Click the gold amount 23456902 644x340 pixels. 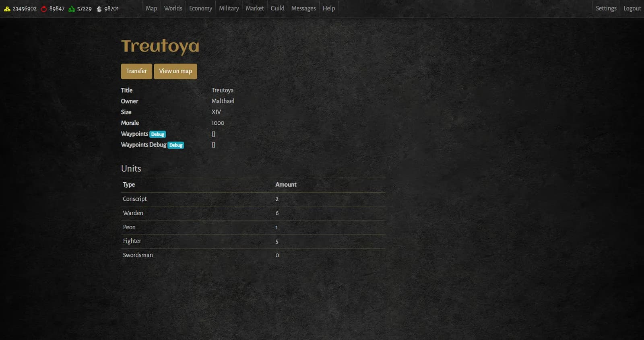(25, 9)
